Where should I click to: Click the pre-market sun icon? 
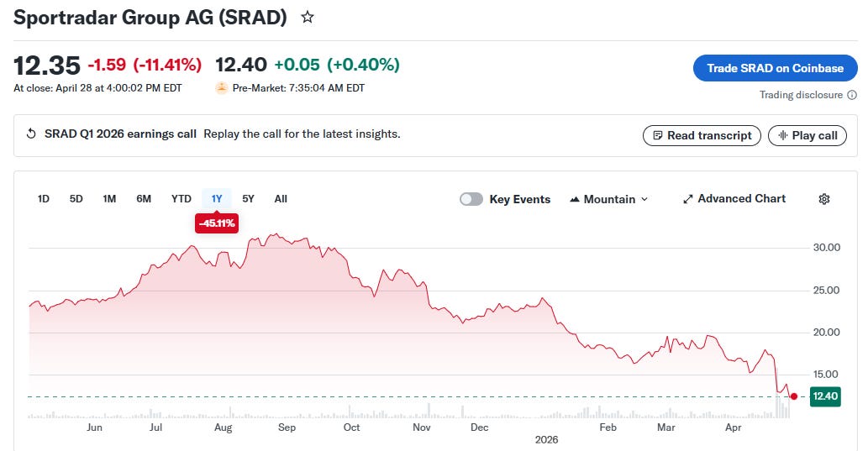[x=222, y=88]
